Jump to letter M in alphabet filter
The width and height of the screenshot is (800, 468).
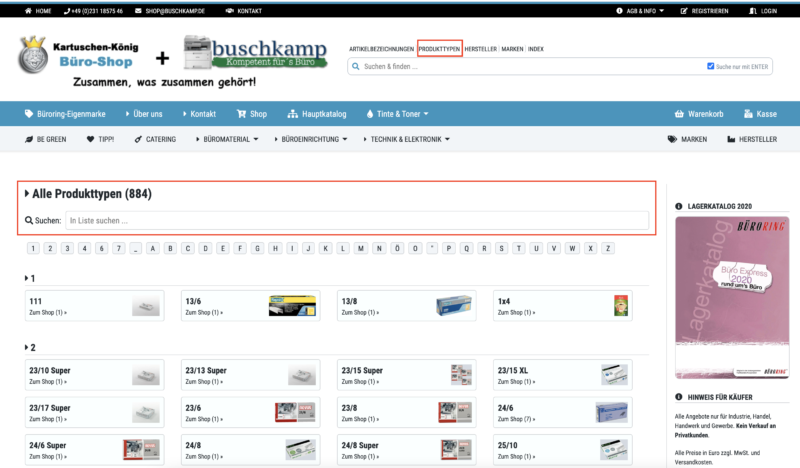click(x=361, y=249)
